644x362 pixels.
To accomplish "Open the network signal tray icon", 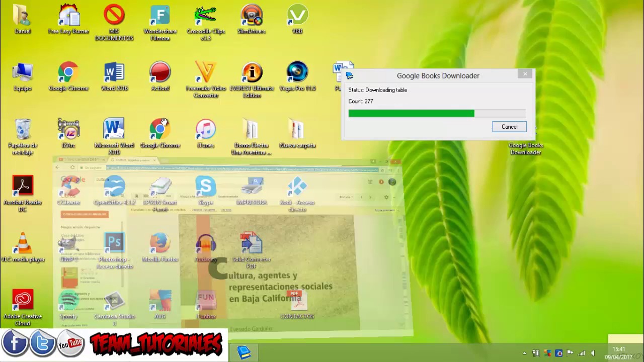I will coord(582,353).
